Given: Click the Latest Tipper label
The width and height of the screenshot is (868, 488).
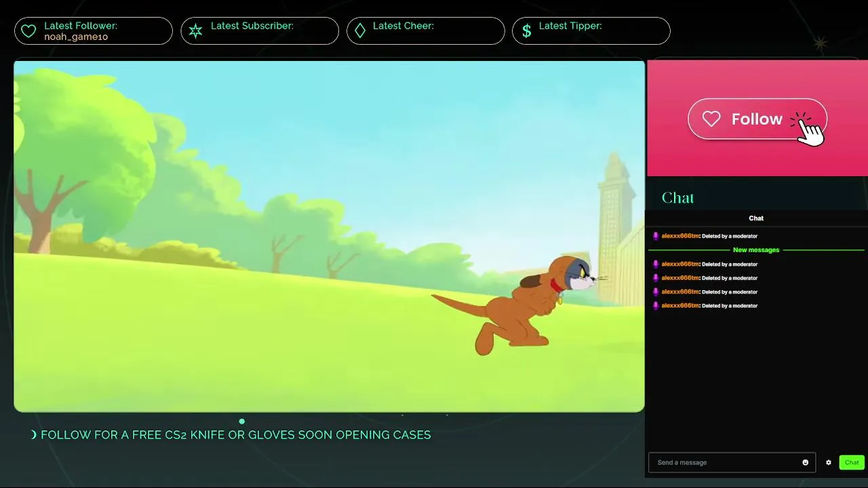Looking at the screenshot, I should tap(570, 26).
